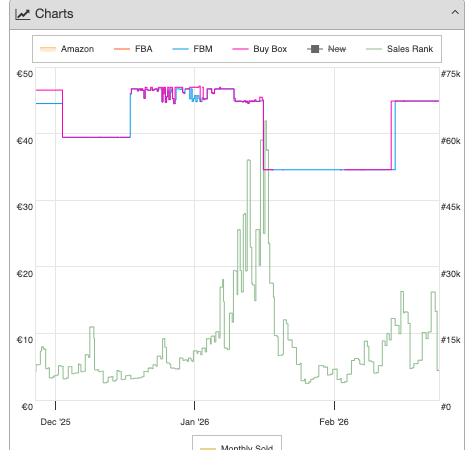Click the €10 price axis label

pyautogui.click(x=25, y=340)
